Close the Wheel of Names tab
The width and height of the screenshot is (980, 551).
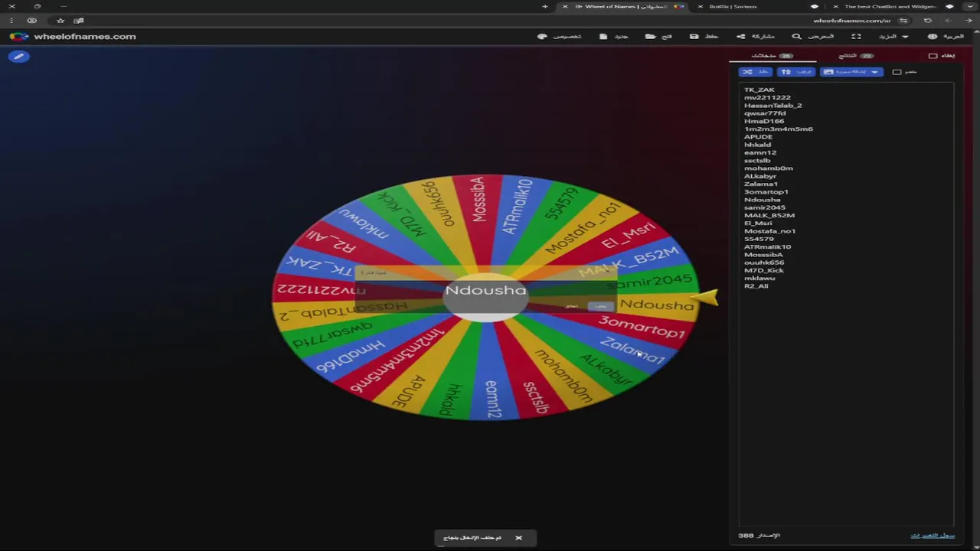(x=565, y=6)
